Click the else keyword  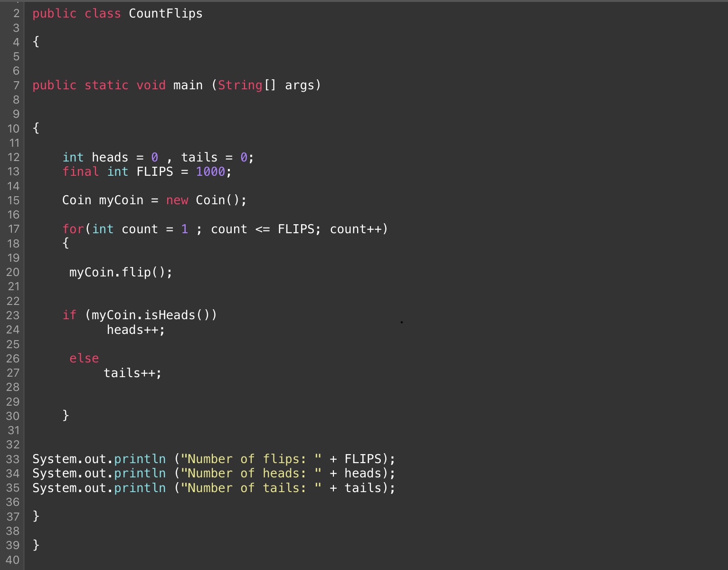84,359
